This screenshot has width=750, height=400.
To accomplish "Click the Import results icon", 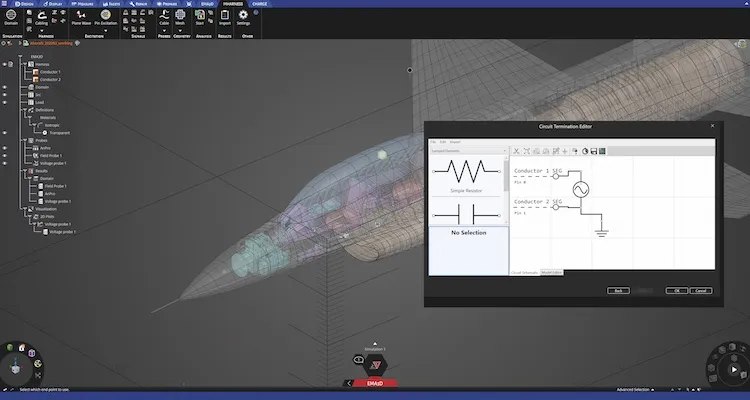I will (x=225, y=17).
